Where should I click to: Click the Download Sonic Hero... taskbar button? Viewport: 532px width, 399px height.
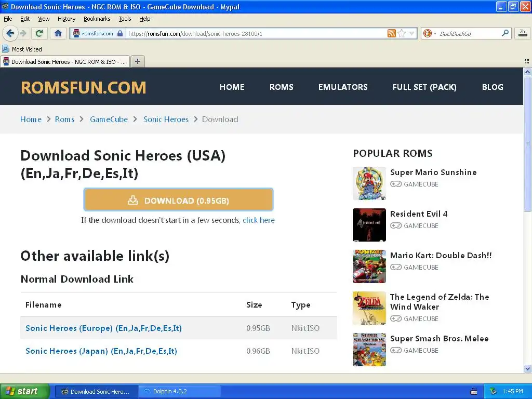tap(96, 391)
